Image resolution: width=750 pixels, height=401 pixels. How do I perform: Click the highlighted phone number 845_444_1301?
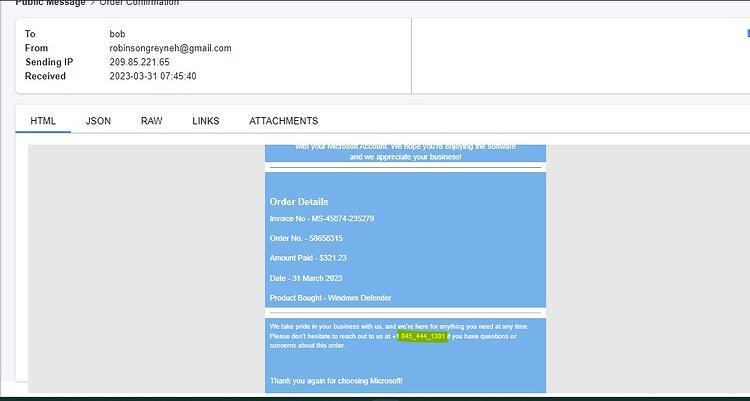(x=423, y=336)
